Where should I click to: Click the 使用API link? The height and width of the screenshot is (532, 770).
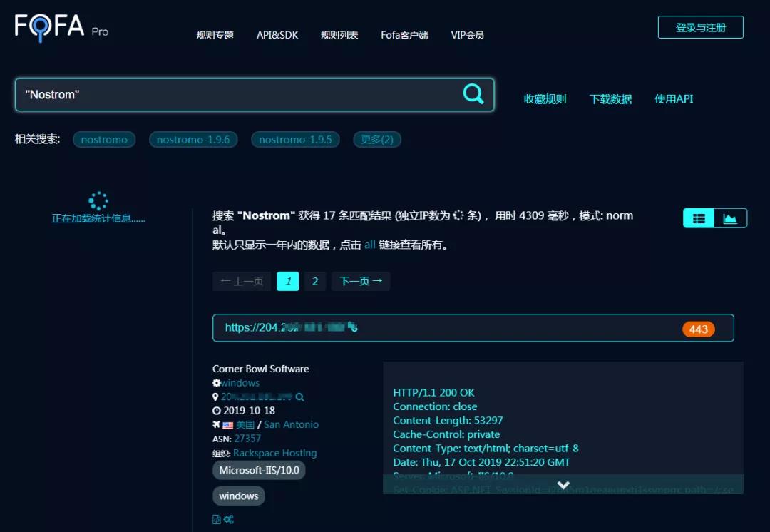coord(674,98)
